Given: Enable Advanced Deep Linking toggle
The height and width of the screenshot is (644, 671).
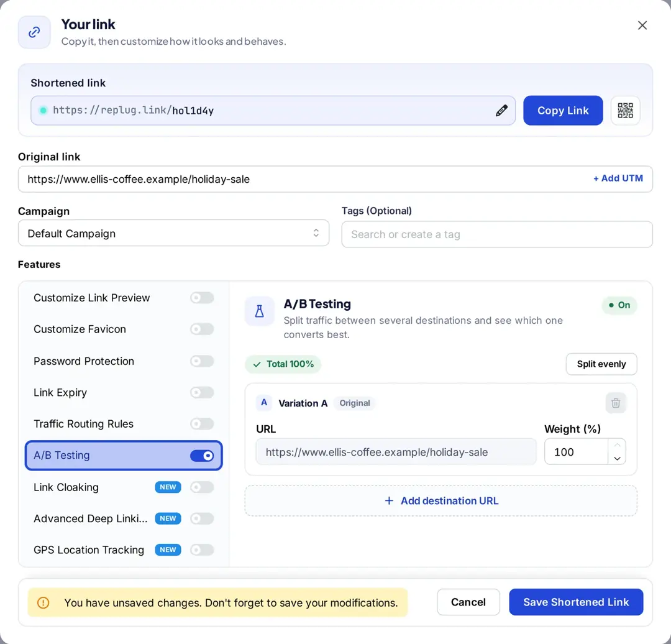Looking at the screenshot, I should 202,518.
